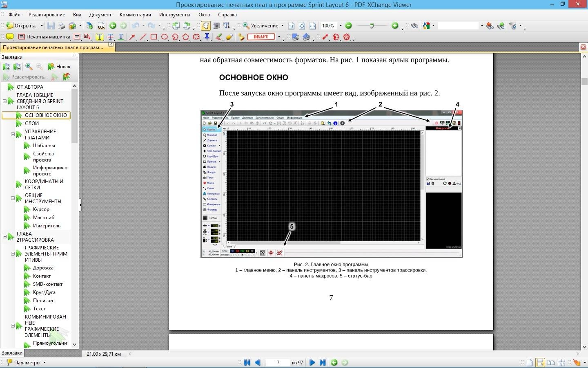Select the Hand tool
The image size is (588, 368).
[206, 26]
